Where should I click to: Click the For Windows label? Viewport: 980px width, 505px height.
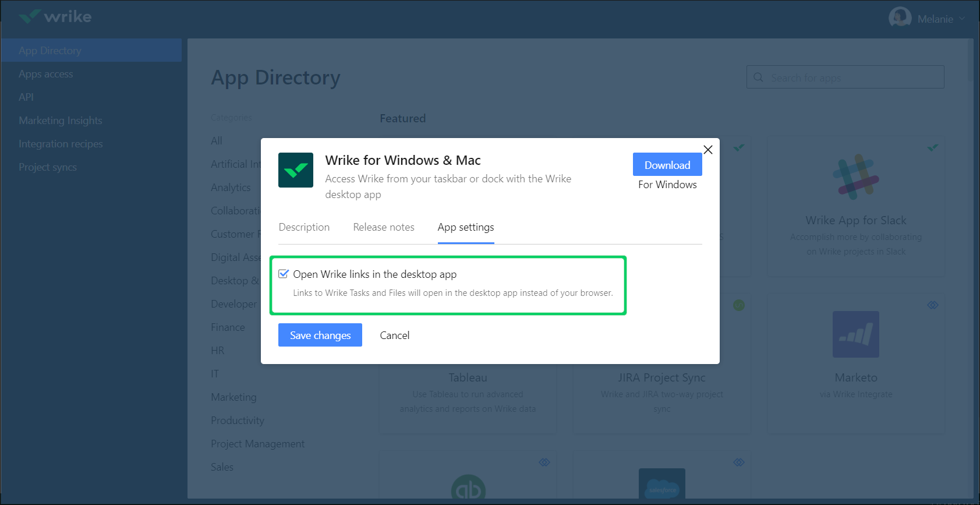(667, 185)
